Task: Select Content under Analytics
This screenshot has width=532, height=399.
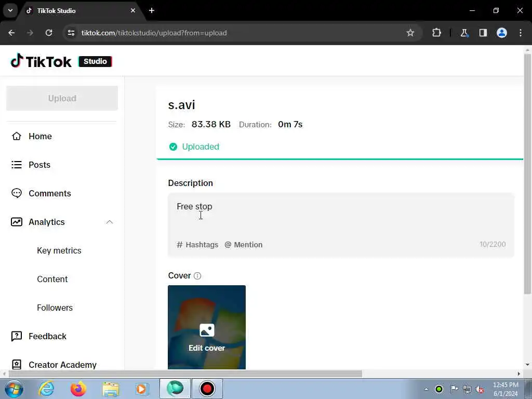Action: (52, 279)
